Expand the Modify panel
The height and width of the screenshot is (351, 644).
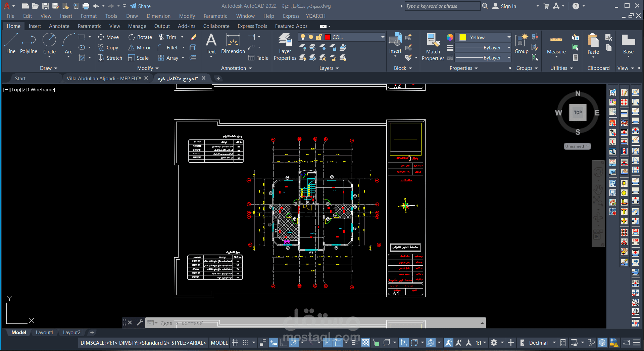click(148, 68)
